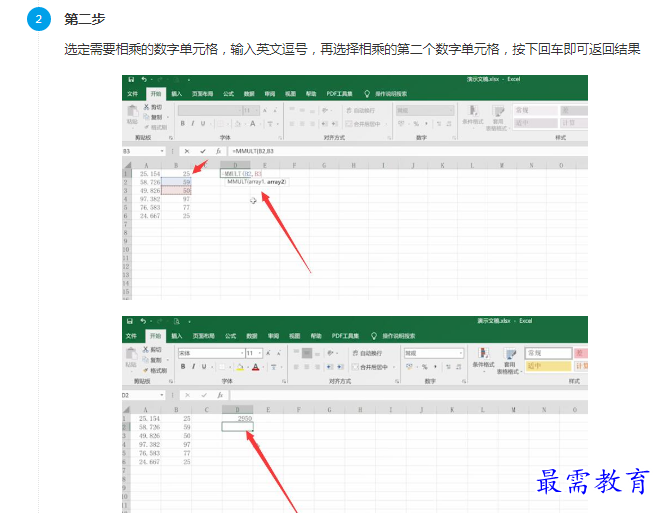Click yellow fill color button in lower Excel
Viewport: 658px width, 513px height.
click(240, 367)
